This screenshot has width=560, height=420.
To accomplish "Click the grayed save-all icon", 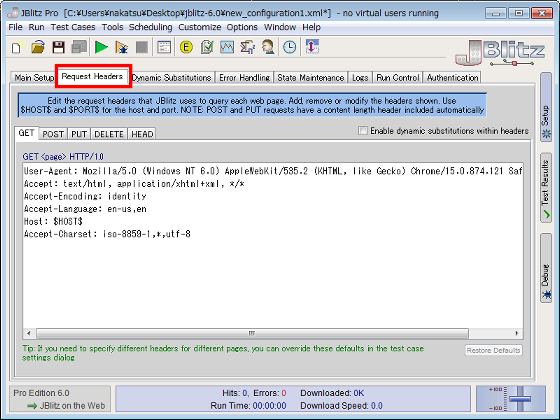I will click(x=79, y=47).
